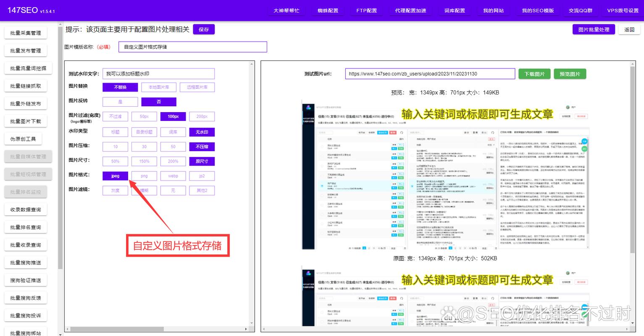Select jpeg image format
This screenshot has width=644, height=336.
(x=115, y=176)
